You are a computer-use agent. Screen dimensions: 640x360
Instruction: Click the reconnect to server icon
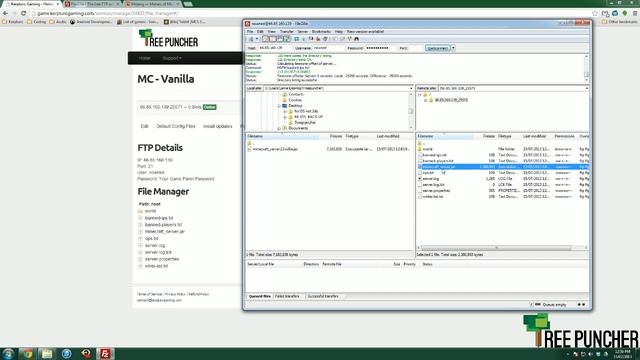(325, 39)
